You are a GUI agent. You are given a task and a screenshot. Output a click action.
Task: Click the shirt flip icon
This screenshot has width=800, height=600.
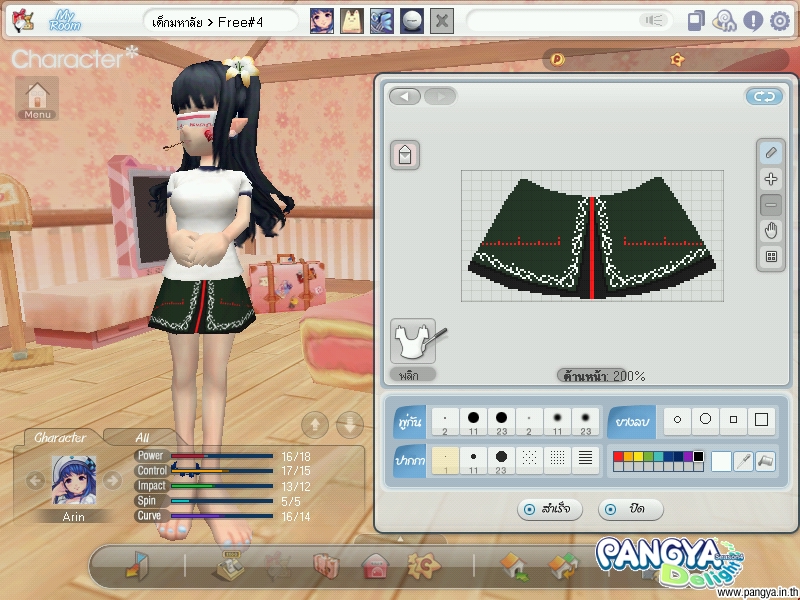coord(414,341)
